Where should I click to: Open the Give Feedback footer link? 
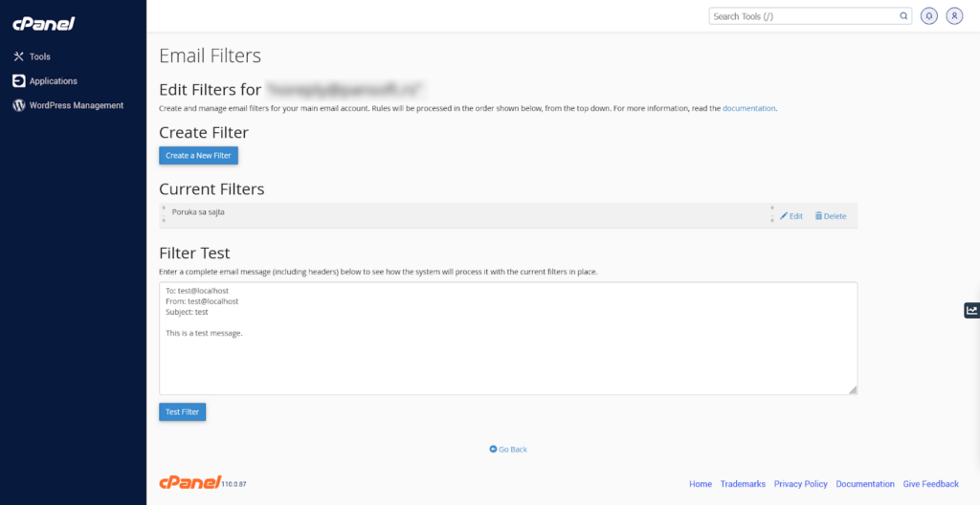click(x=930, y=484)
